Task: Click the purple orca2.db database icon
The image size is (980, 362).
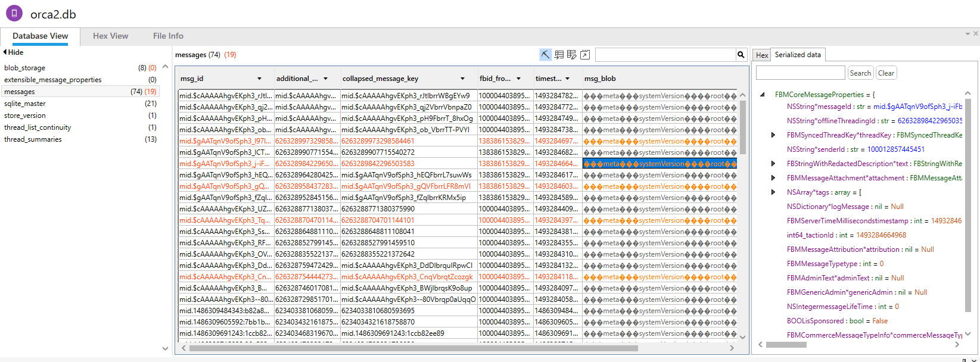Action: pos(14,13)
